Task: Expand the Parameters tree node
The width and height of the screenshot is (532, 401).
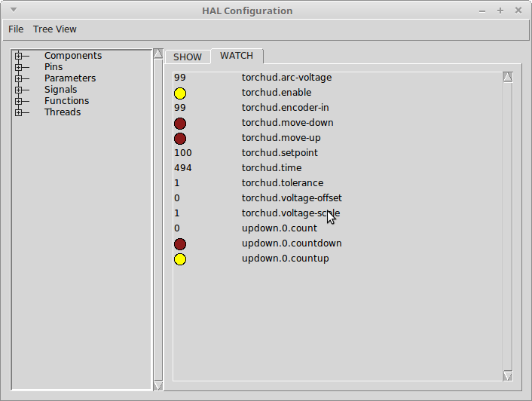Action: click(19, 78)
